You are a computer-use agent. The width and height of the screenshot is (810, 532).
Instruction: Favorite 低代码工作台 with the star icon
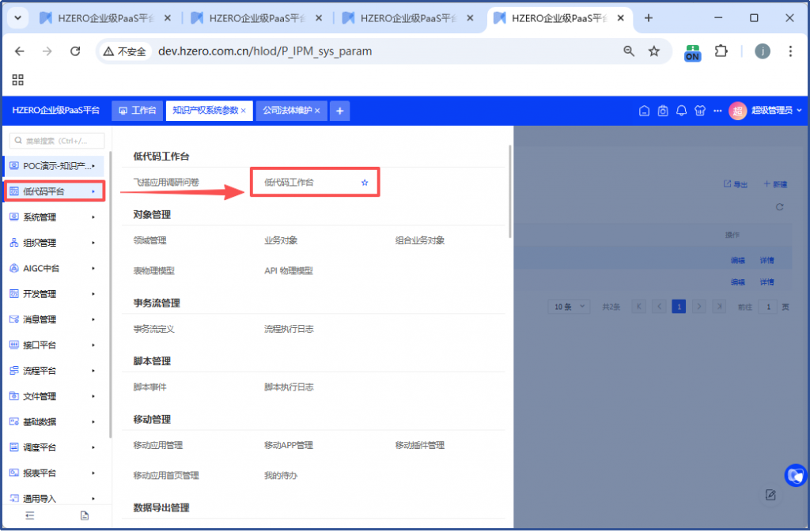(365, 183)
